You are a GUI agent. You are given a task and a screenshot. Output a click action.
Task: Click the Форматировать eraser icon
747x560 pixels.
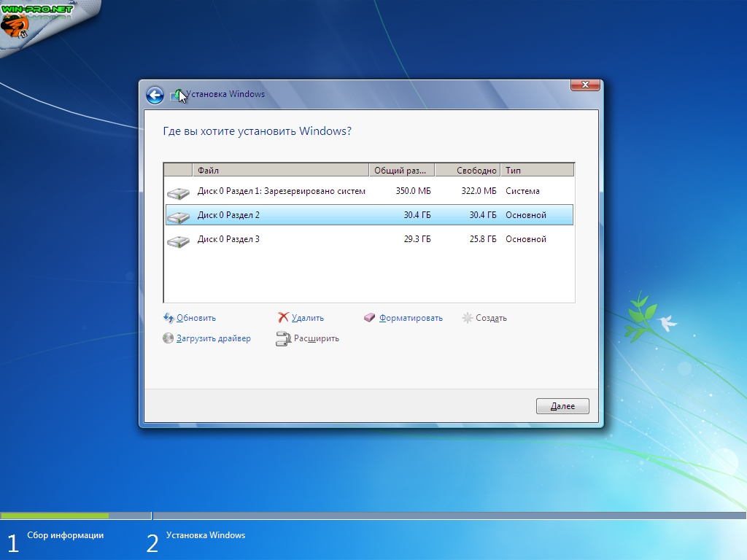(369, 318)
